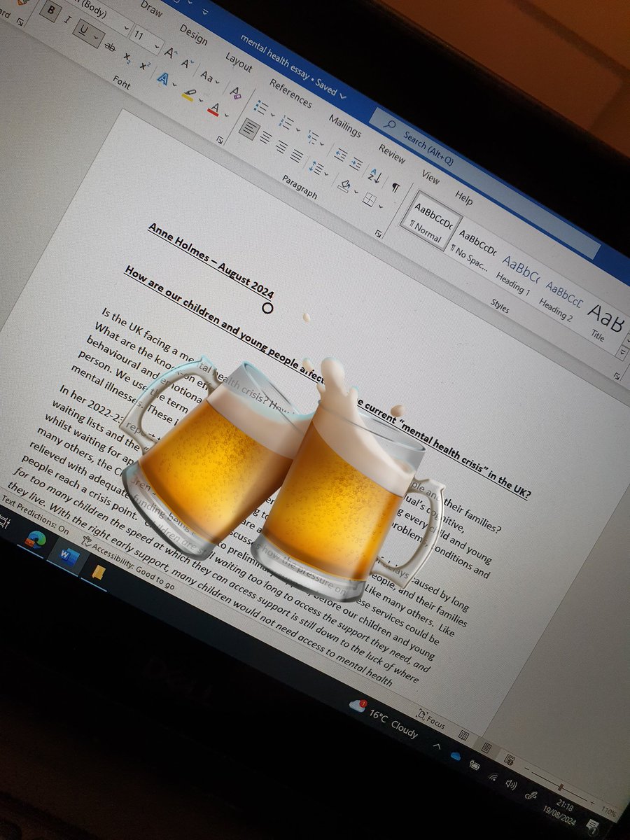Open the Review tab
The height and width of the screenshot is (840, 630).
[392, 153]
